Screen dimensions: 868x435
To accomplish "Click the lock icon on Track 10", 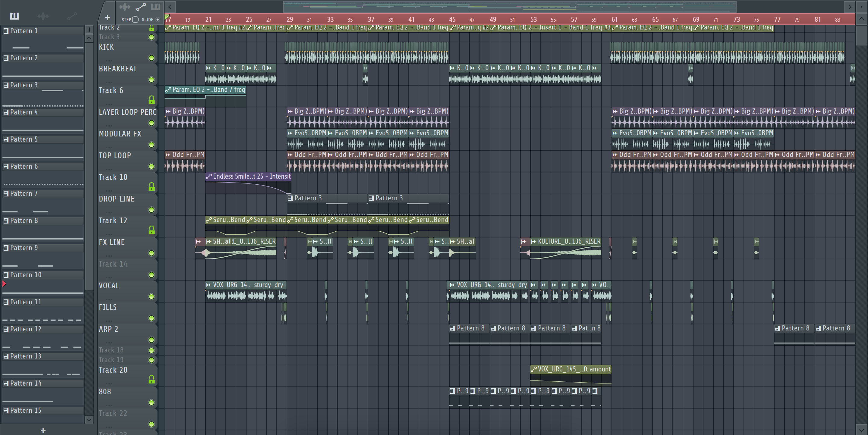I will point(152,186).
